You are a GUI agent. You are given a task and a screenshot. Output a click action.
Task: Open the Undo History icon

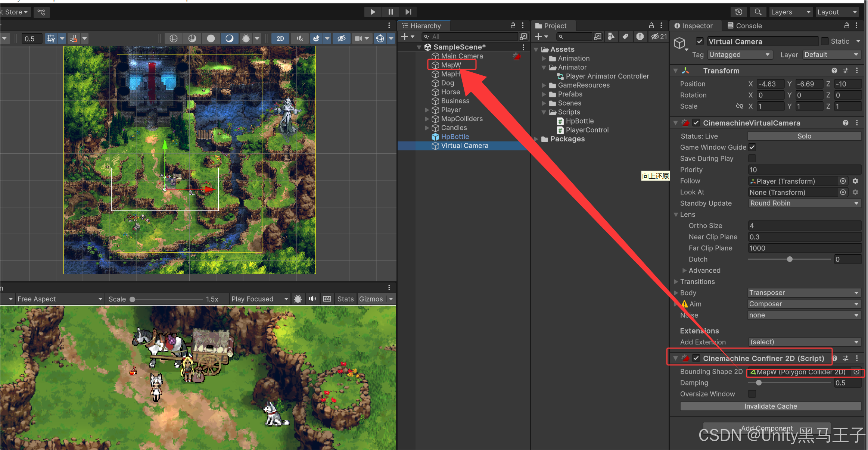(x=738, y=12)
